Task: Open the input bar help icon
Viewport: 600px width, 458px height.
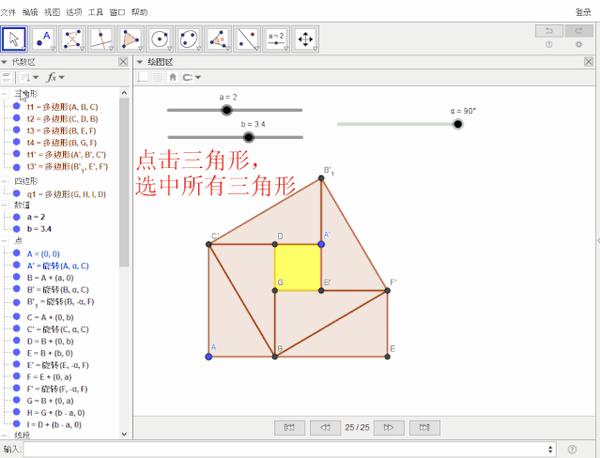Action: pyautogui.click(x=572, y=449)
